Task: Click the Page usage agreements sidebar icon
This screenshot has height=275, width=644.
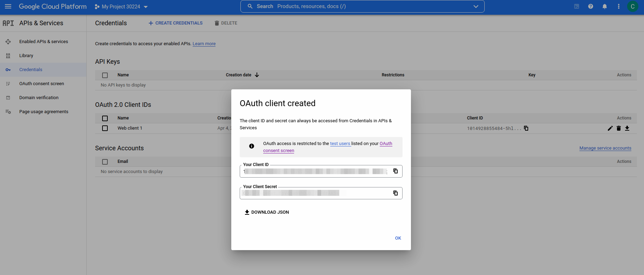Action: (8, 112)
